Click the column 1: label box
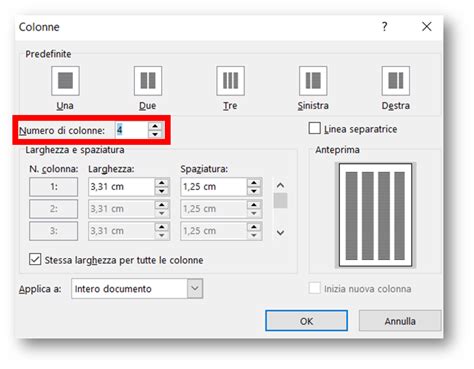This screenshot has height=369, width=474. 54,187
